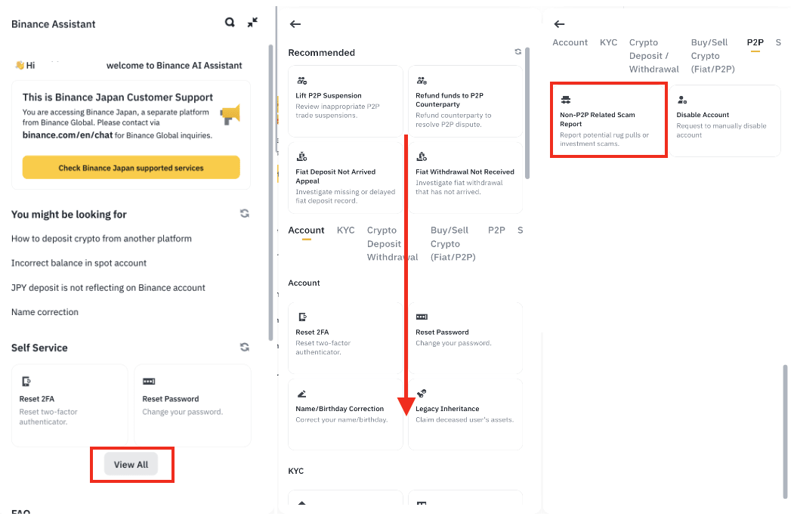Open 'JPY deposit is not reflecting on Binance account'
794x532 pixels.
coord(108,288)
